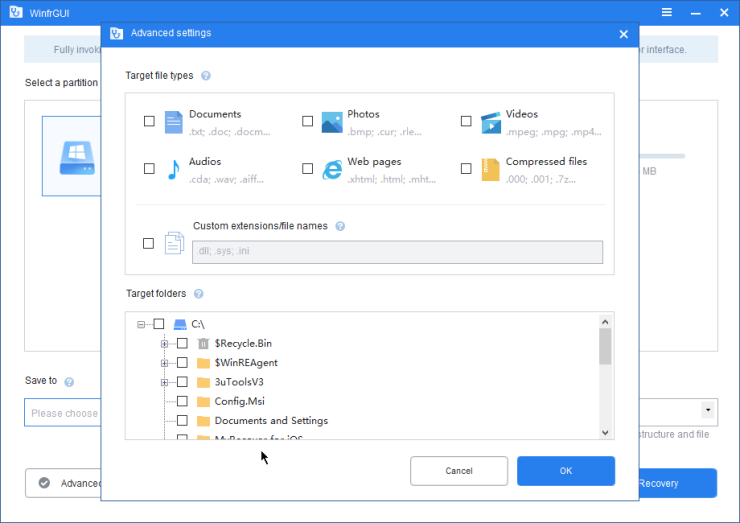Check the 3uToolsV3 folder checkbox
The width and height of the screenshot is (740, 523).
(x=182, y=382)
